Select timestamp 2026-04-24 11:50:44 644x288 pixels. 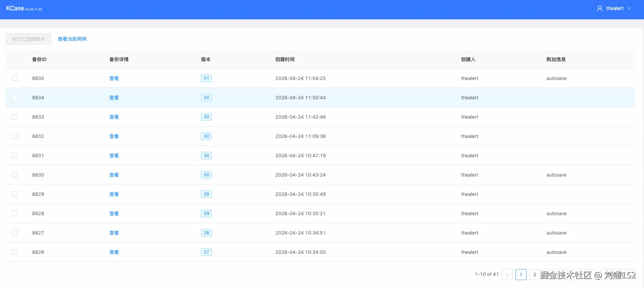[300, 98]
